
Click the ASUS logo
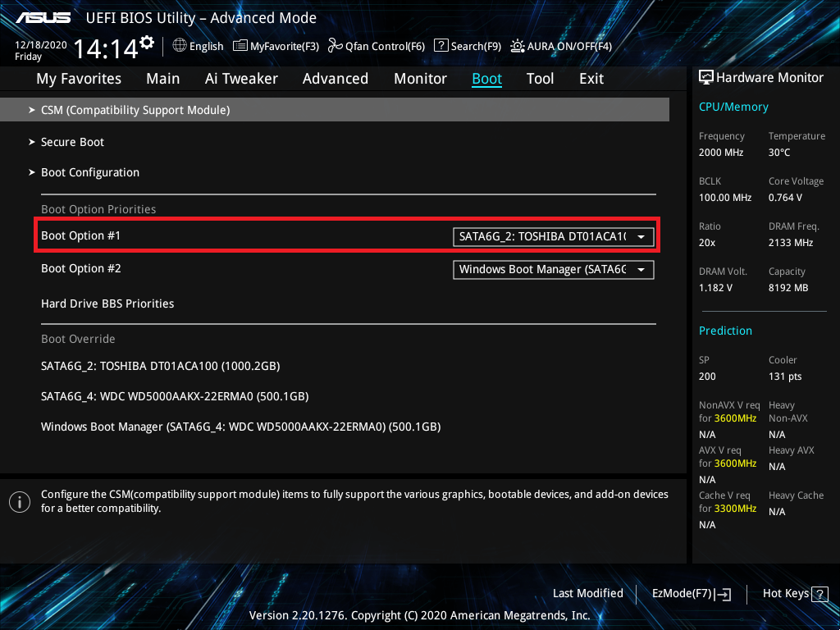(x=43, y=18)
